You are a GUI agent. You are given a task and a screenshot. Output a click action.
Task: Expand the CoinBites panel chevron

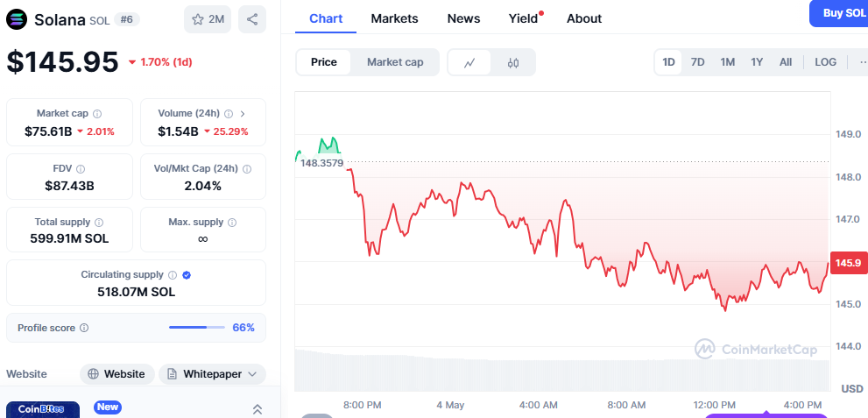point(258,409)
